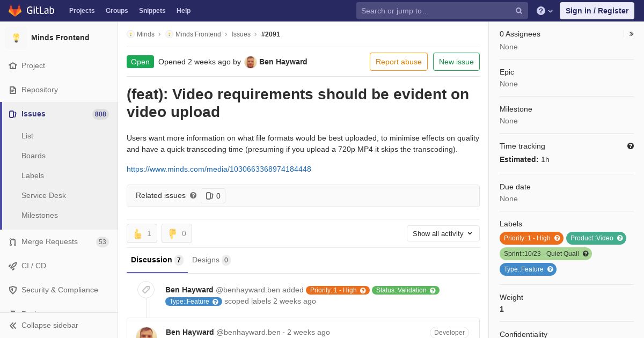Viewport: 644px width, 338px height.
Task: Click the search magnifier icon
Action: tap(519, 11)
